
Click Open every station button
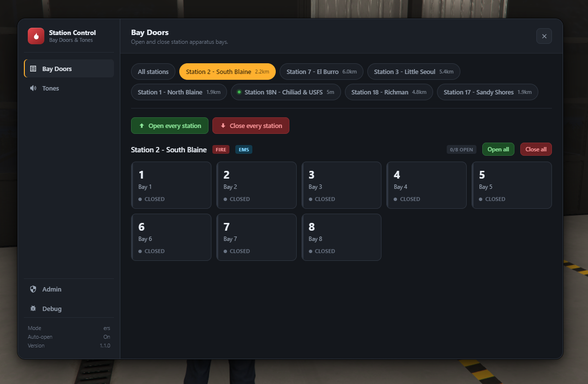pyautogui.click(x=170, y=126)
